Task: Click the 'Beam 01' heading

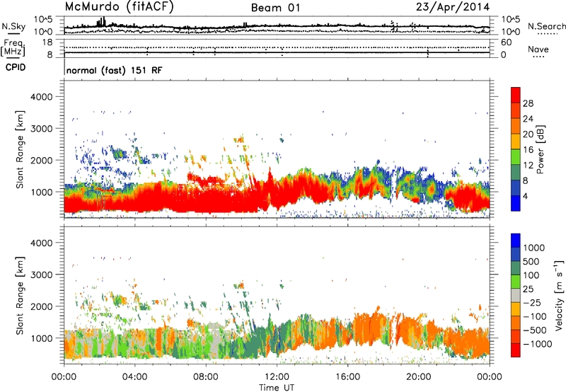Action: (x=275, y=8)
